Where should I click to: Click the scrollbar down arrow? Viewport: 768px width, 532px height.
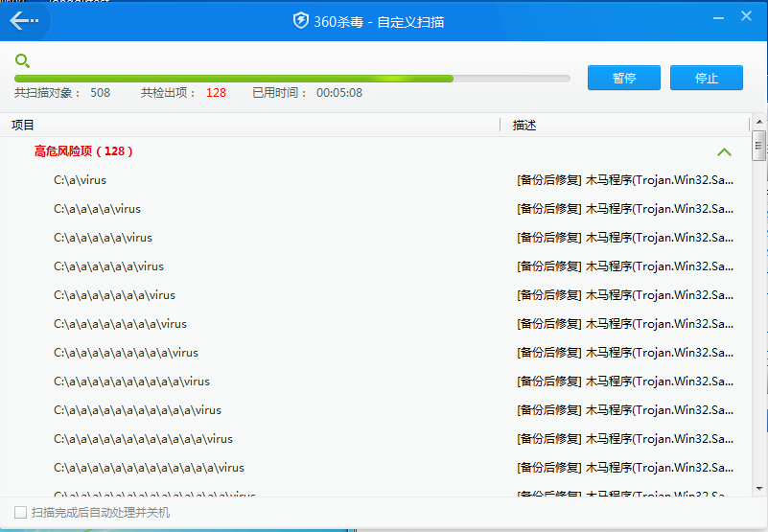[759, 489]
